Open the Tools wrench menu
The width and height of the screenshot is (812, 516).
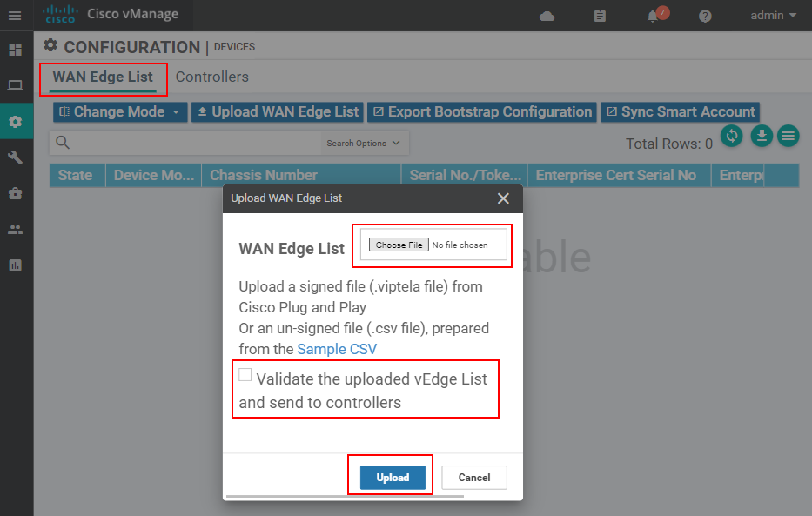pos(15,157)
